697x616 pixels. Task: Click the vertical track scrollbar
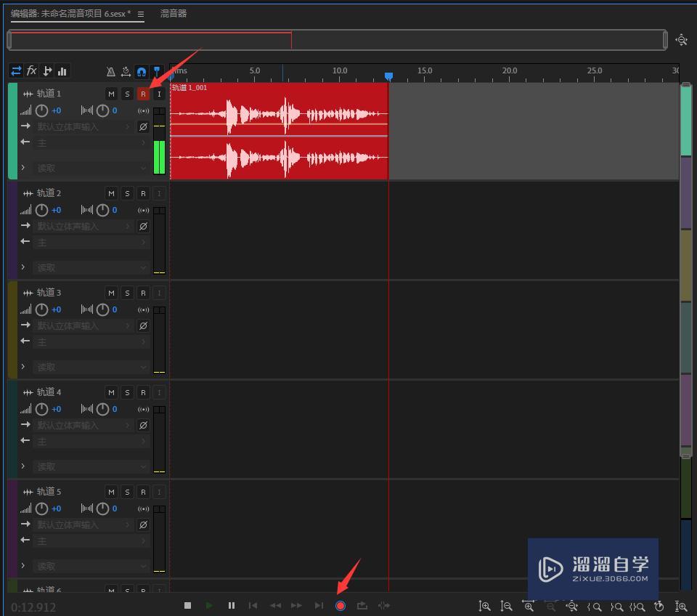(686, 269)
